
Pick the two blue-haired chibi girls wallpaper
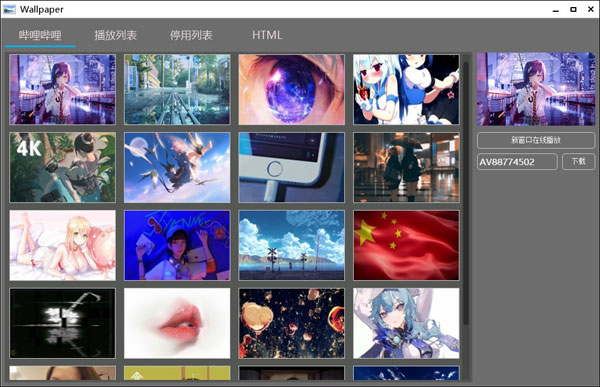pos(406,89)
